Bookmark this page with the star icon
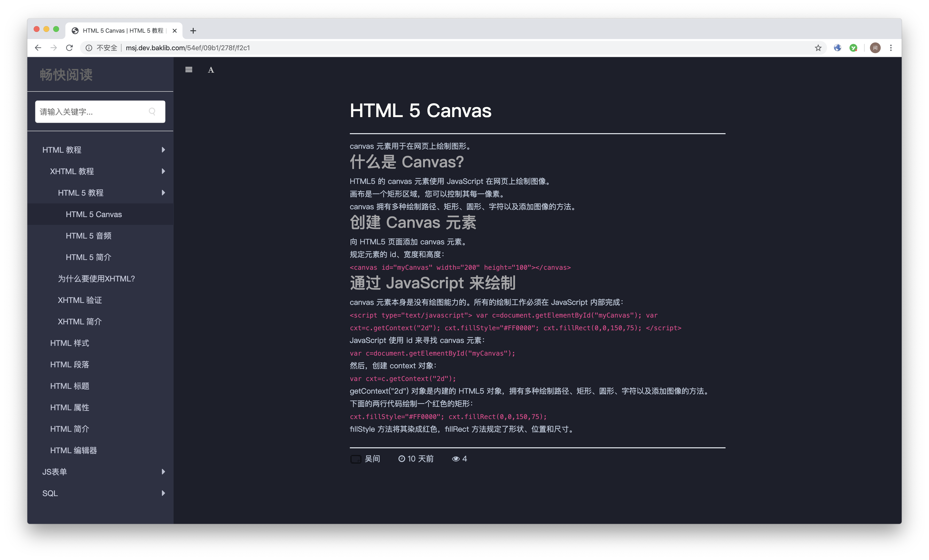This screenshot has height=560, width=929. click(x=818, y=48)
